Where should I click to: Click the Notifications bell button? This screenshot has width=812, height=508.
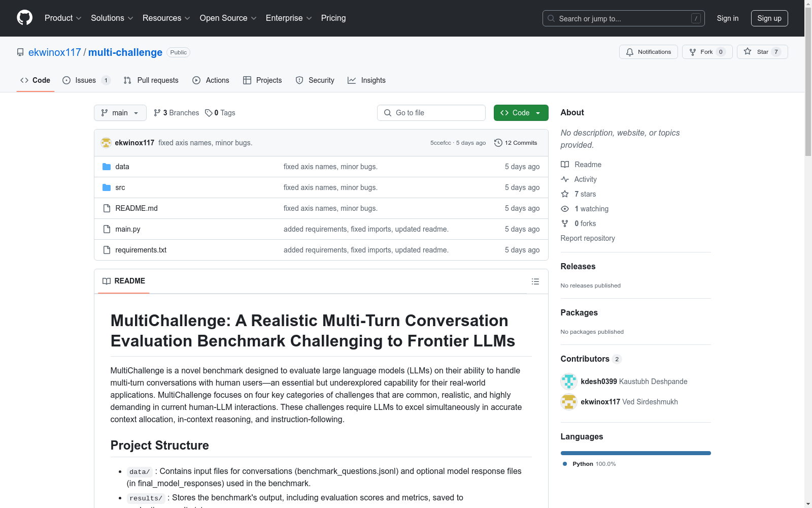pyautogui.click(x=648, y=52)
